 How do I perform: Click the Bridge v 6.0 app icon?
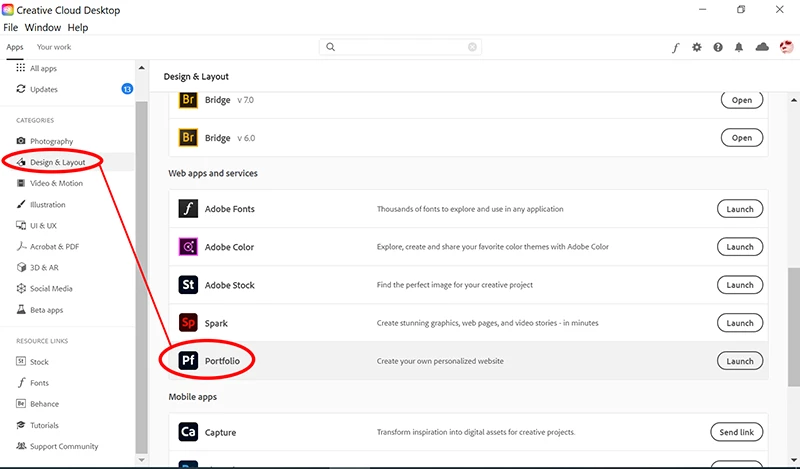pos(188,138)
